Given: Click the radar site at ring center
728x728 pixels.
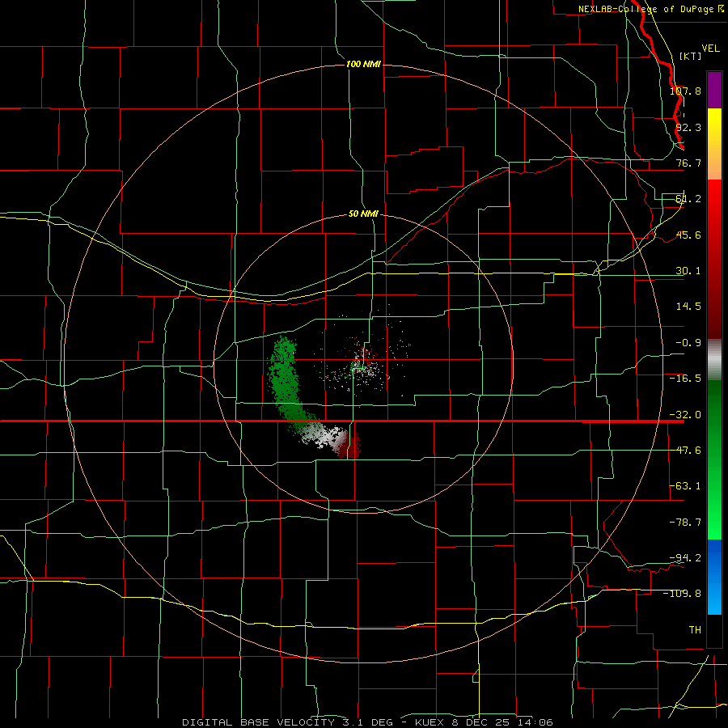Looking at the screenshot, I should tap(362, 363).
